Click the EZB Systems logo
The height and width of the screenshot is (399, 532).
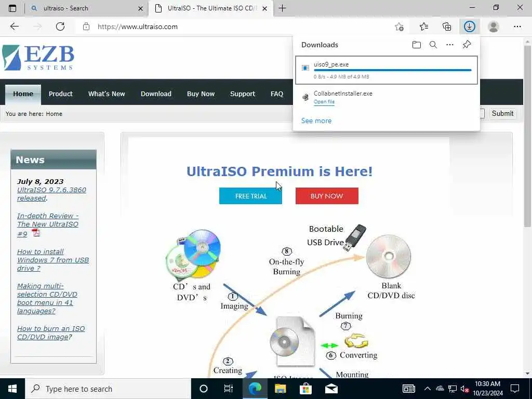coord(38,58)
